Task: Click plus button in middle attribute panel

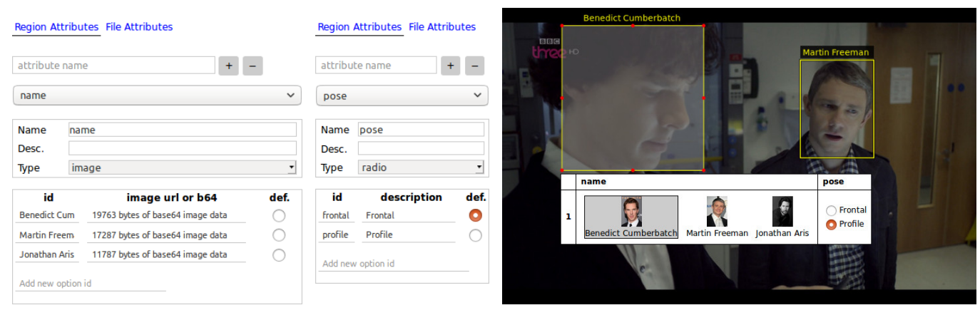Action: (x=450, y=66)
